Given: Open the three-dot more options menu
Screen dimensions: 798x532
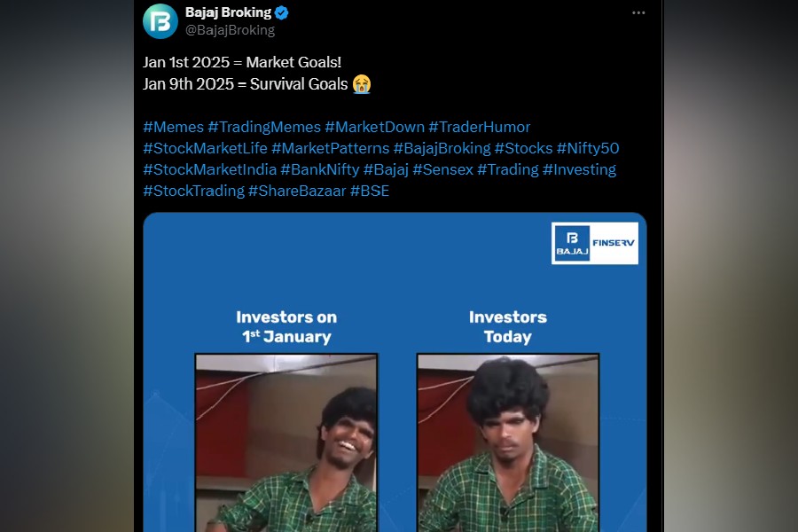Looking at the screenshot, I should pos(638,12).
